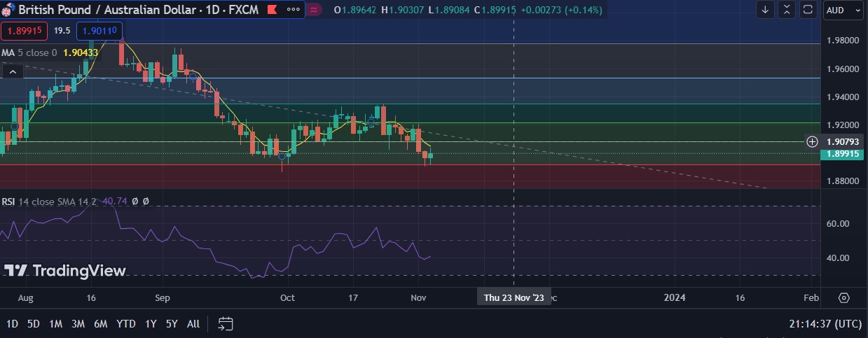Click the crosshair price label 1.90793

pyautogui.click(x=843, y=141)
